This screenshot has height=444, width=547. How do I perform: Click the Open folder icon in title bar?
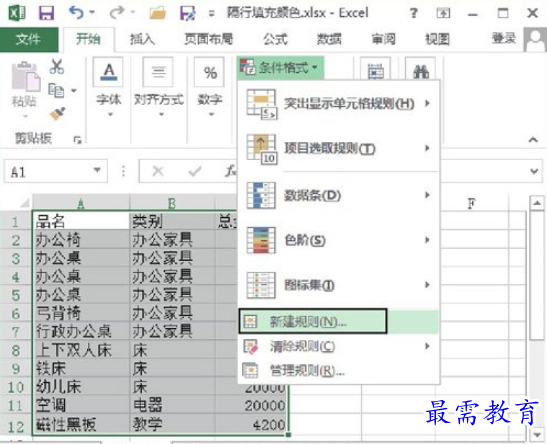tap(157, 13)
